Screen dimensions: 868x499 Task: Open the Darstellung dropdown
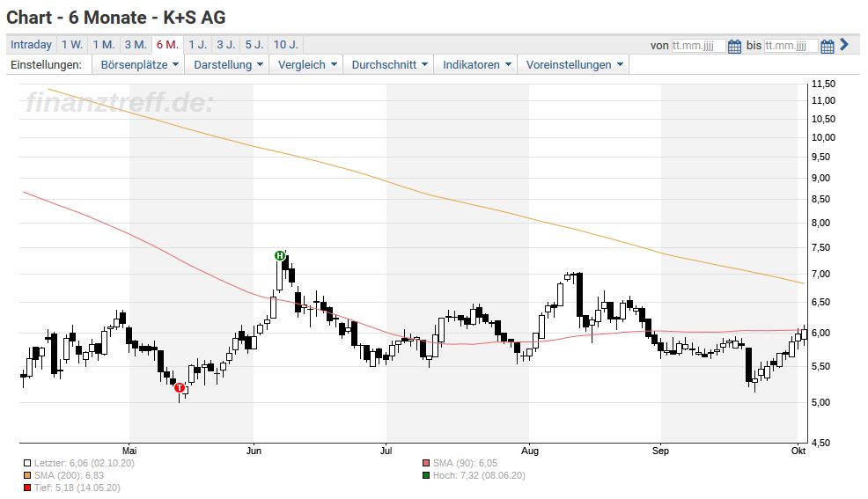[227, 65]
